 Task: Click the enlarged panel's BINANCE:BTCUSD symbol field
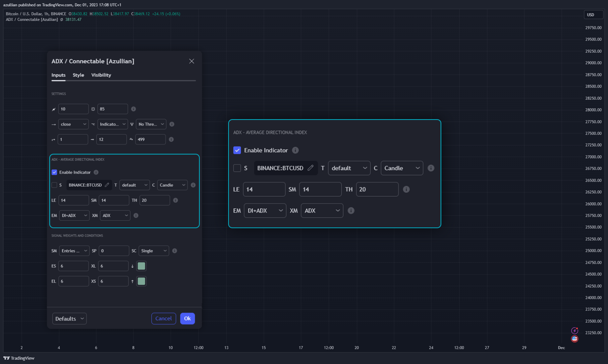pos(286,168)
